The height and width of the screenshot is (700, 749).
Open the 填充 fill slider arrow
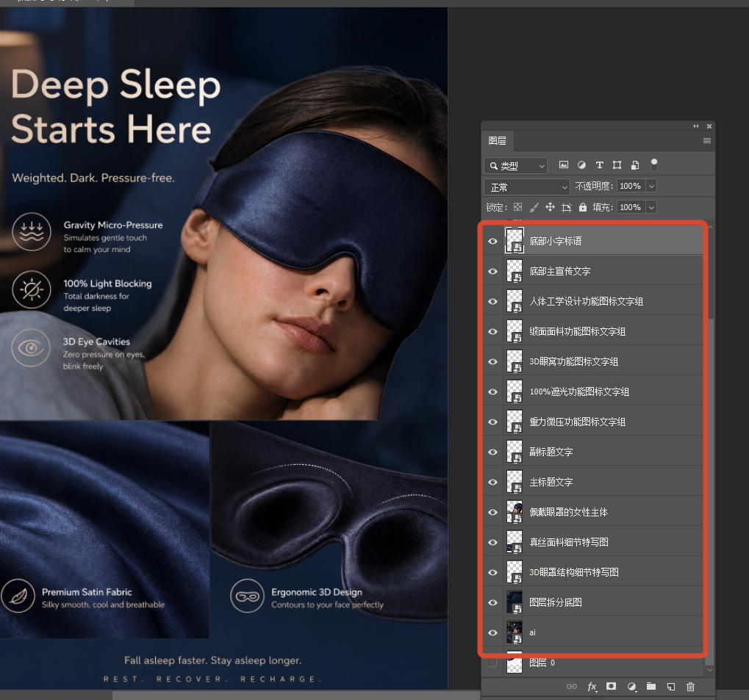[651, 206]
